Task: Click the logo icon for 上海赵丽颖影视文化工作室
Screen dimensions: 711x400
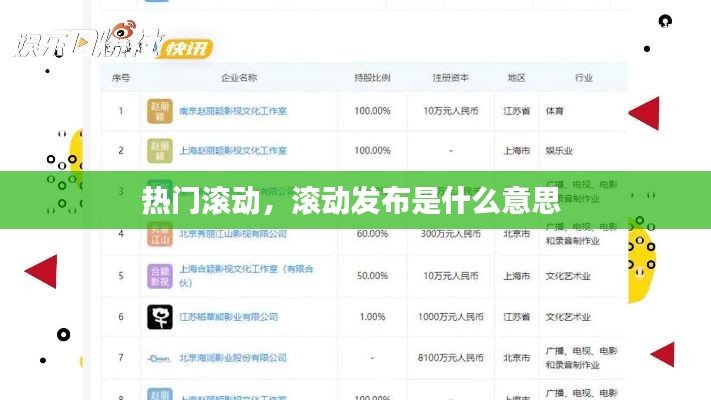Action: [x=158, y=151]
